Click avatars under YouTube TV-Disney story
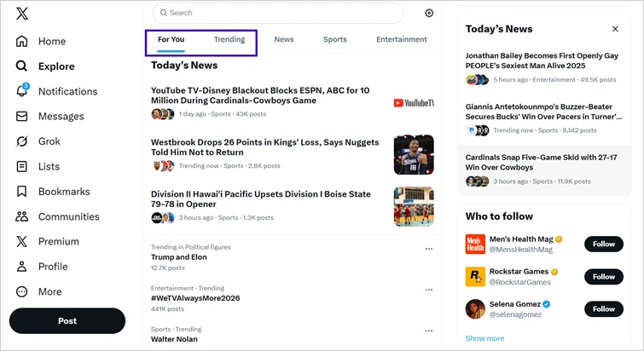This screenshot has width=644, height=351. (163, 114)
